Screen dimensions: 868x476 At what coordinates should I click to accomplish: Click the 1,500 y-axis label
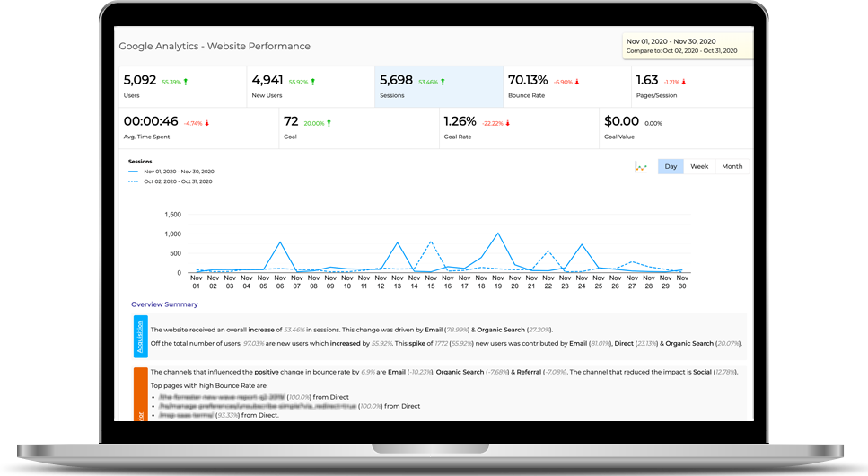point(172,215)
